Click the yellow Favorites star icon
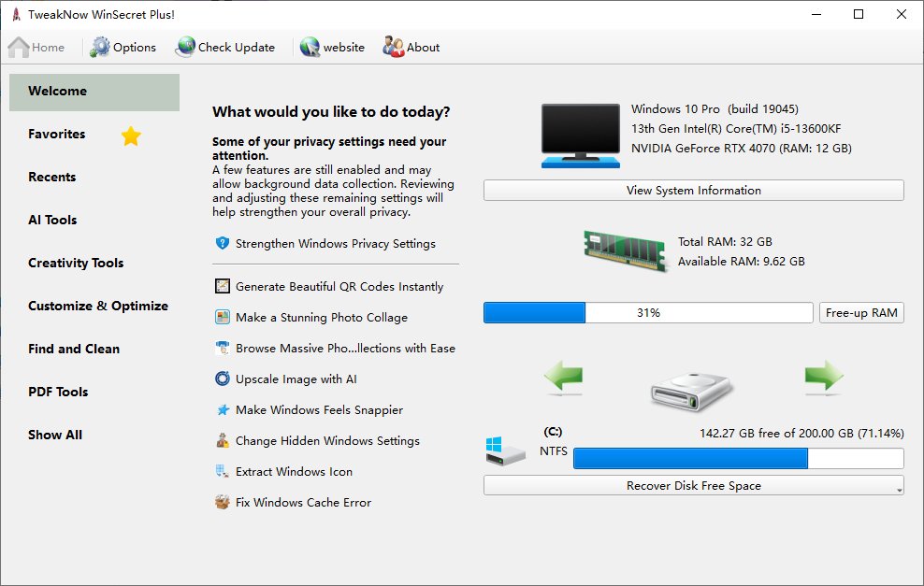This screenshot has height=586, width=924. [131, 136]
